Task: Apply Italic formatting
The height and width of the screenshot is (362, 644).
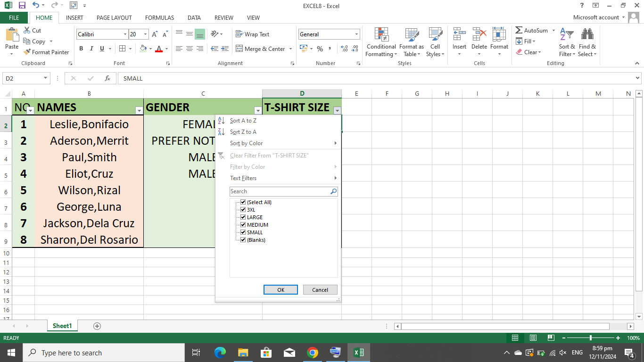Action: (91, 49)
